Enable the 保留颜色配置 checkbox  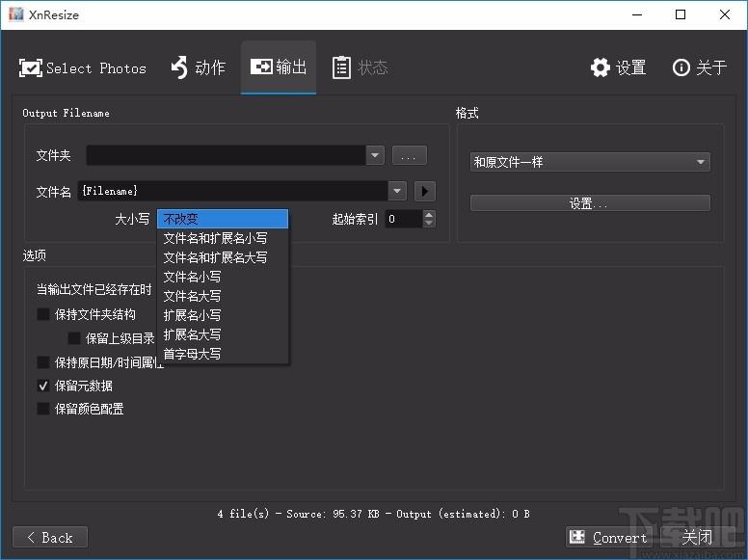(x=43, y=409)
